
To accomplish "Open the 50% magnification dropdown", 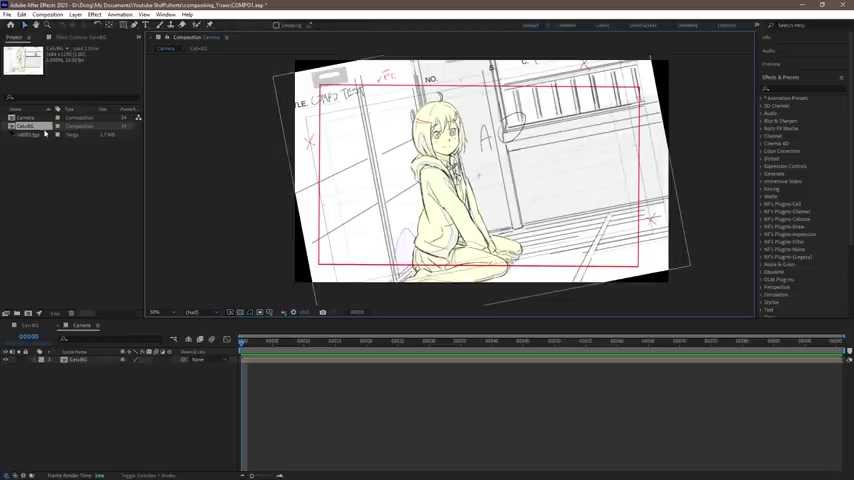I will click(162, 312).
